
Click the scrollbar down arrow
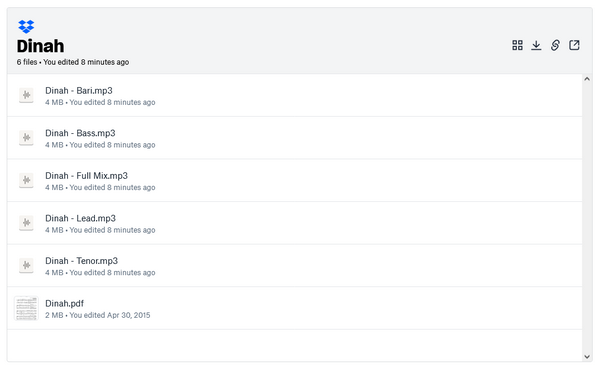pyautogui.click(x=587, y=357)
